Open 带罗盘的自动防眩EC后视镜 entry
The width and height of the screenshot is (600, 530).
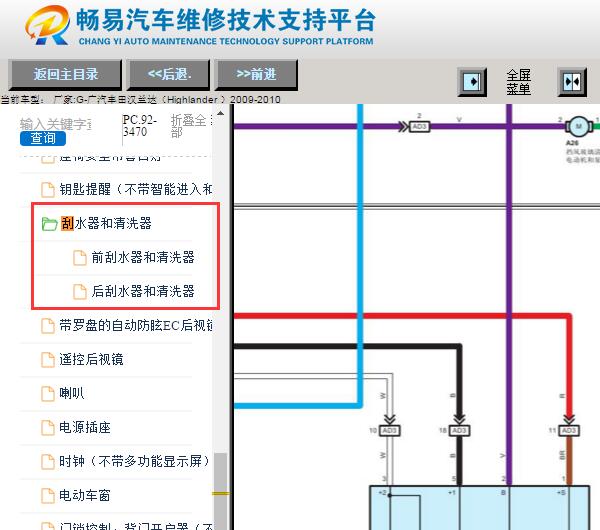pos(136,325)
